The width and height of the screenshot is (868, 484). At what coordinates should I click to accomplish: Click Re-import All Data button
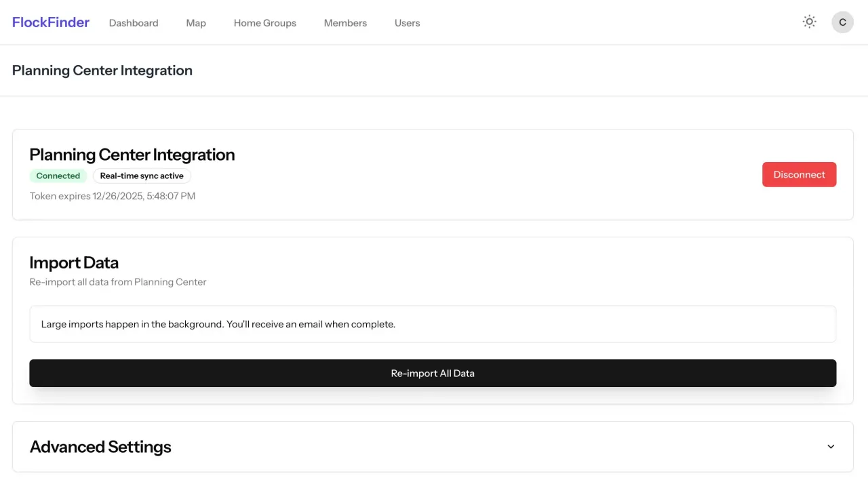click(433, 373)
